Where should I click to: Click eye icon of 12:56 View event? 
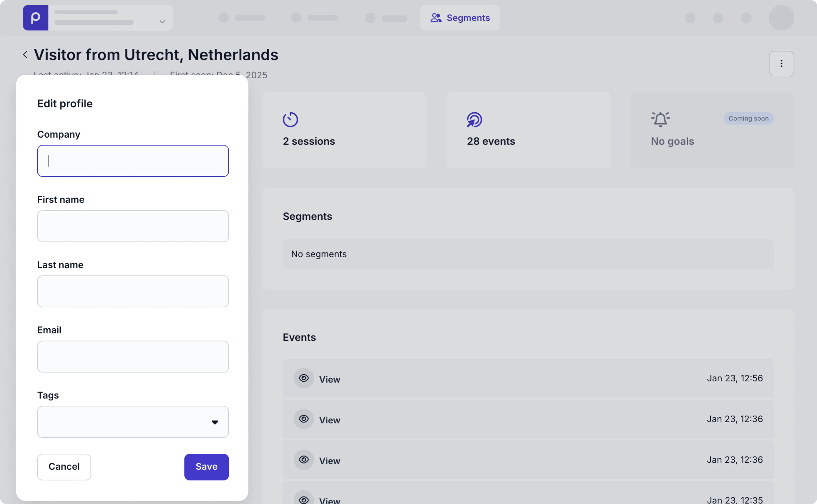[x=303, y=378]
